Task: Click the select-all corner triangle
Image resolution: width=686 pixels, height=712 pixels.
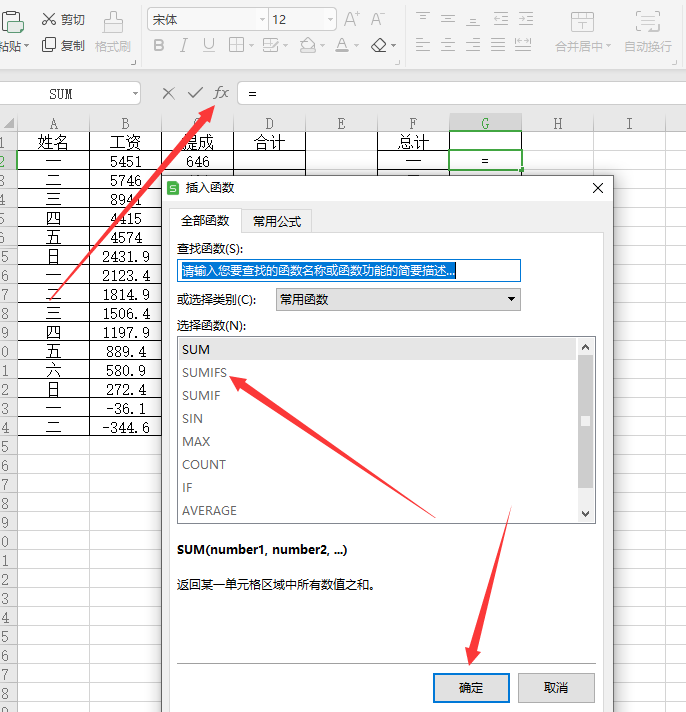Action: tap(9, 123)
